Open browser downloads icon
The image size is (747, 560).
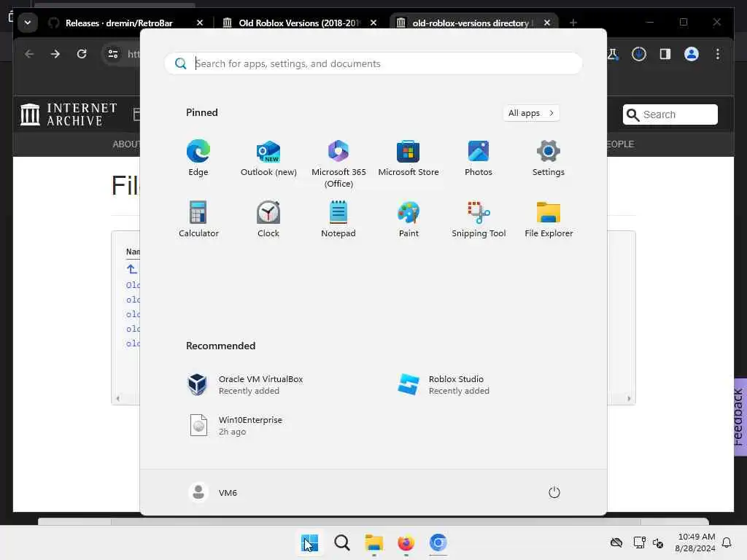point(639,54)
